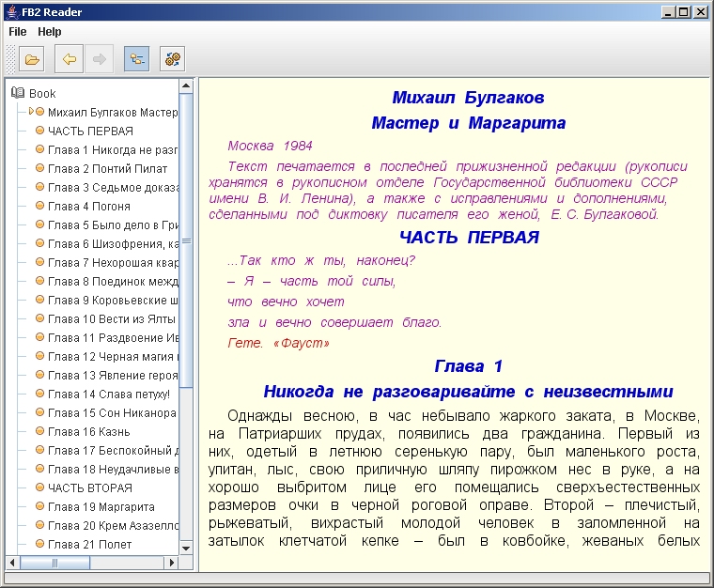
Task: Go back with the left arrow button
Action: 69,59
